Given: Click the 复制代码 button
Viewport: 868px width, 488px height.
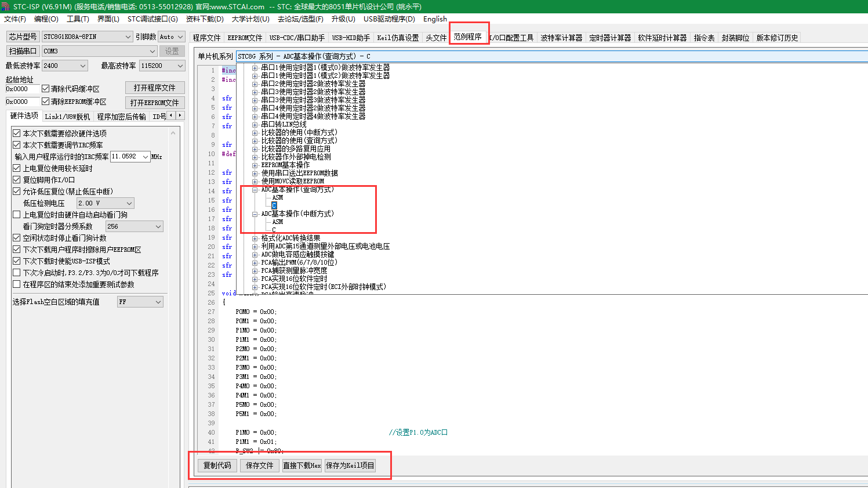Looking at the screenshot, I should 217,465.
